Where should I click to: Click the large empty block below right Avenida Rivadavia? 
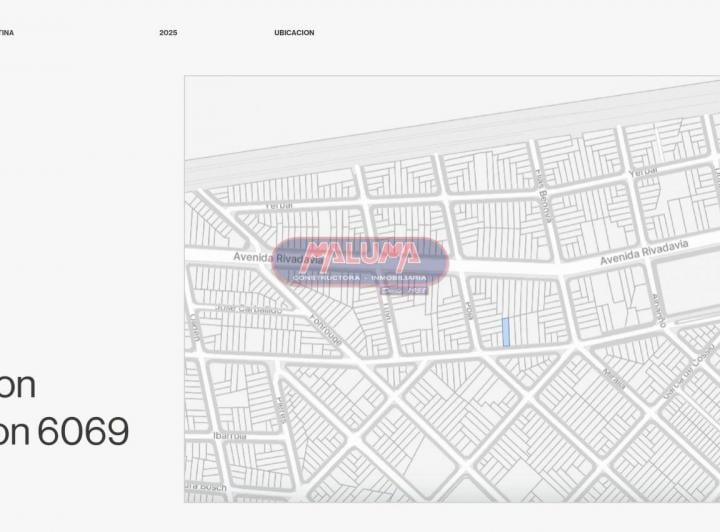coord(686,283)
